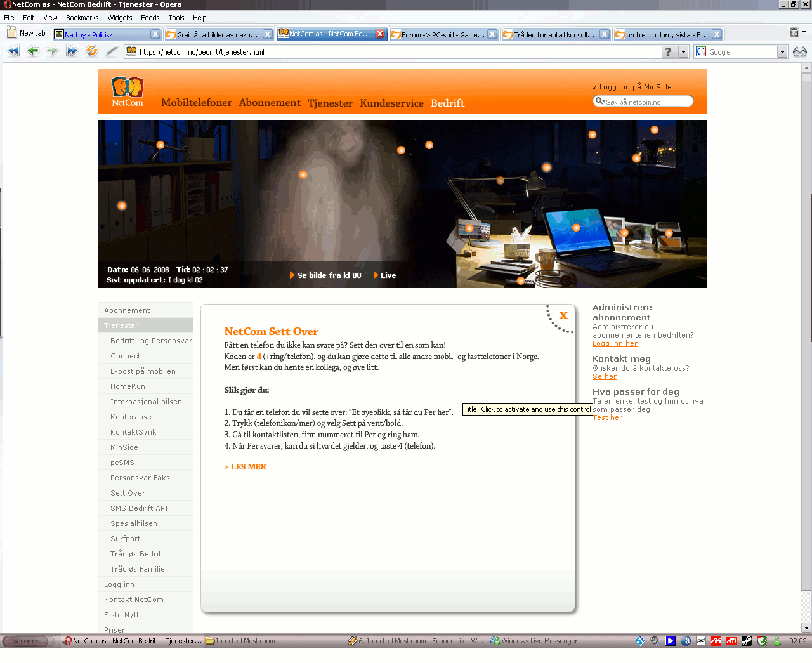Click the Live link on the banner
812x663 pixels.
385,275
